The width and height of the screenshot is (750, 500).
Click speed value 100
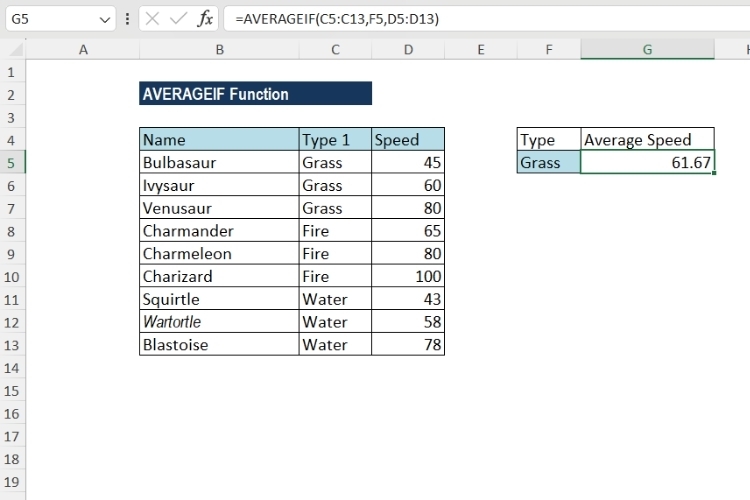pos(408,276)
